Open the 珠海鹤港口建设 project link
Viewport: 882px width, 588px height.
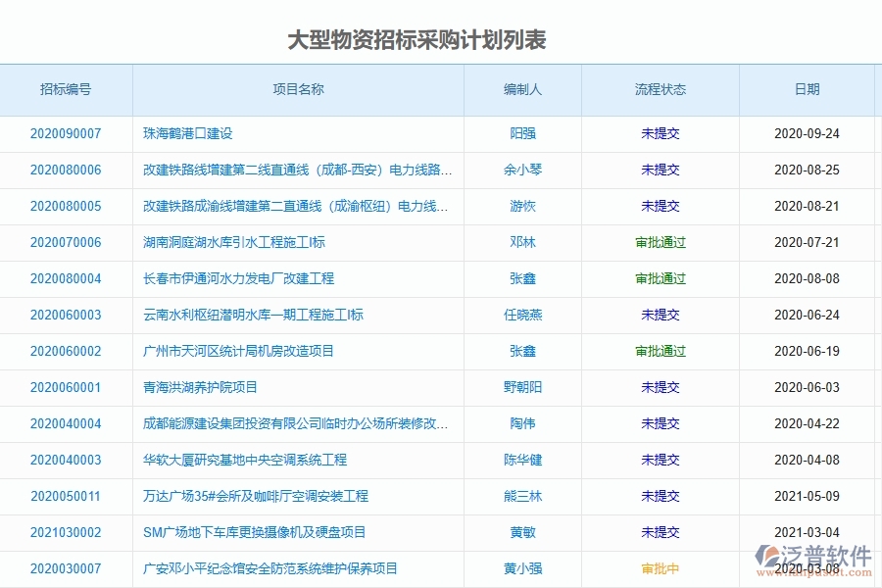tap(189, 134)
